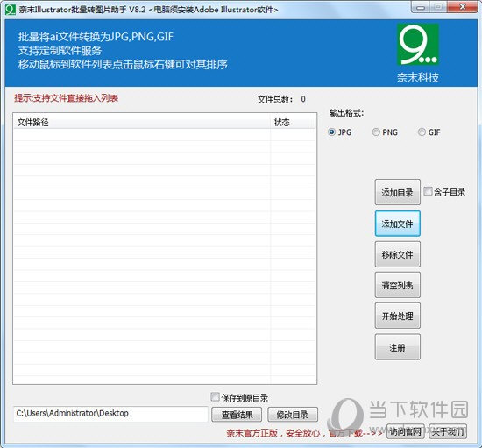Click the 文件路径 column header
The image size is (482, 448).
pos(141,123)
